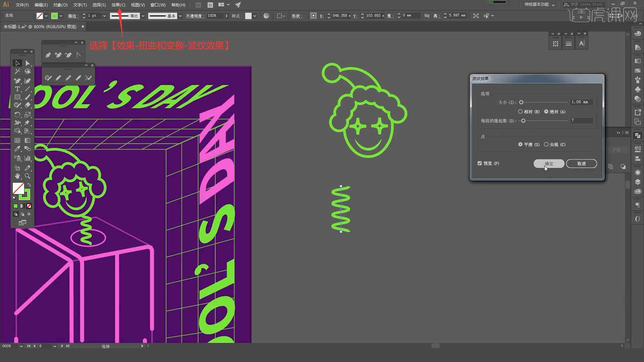Select 平滑 (S) points radio button

(520, 144)
